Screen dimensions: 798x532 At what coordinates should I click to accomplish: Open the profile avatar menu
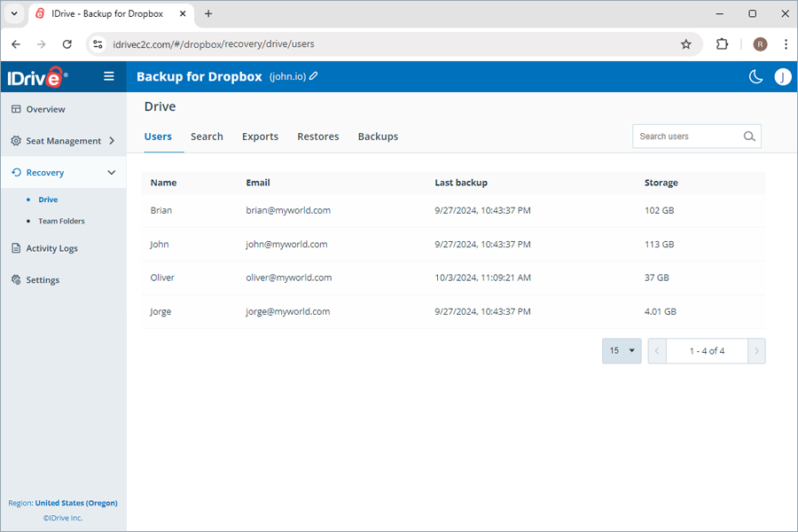782,77
